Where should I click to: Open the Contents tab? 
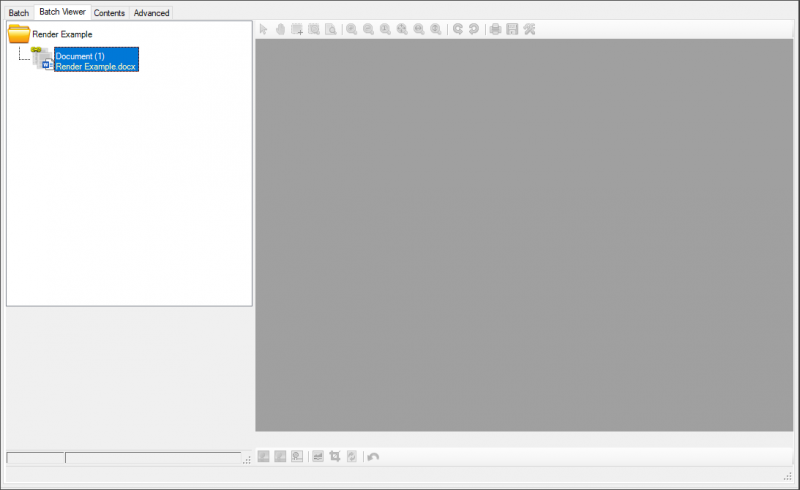click(109, 13)
